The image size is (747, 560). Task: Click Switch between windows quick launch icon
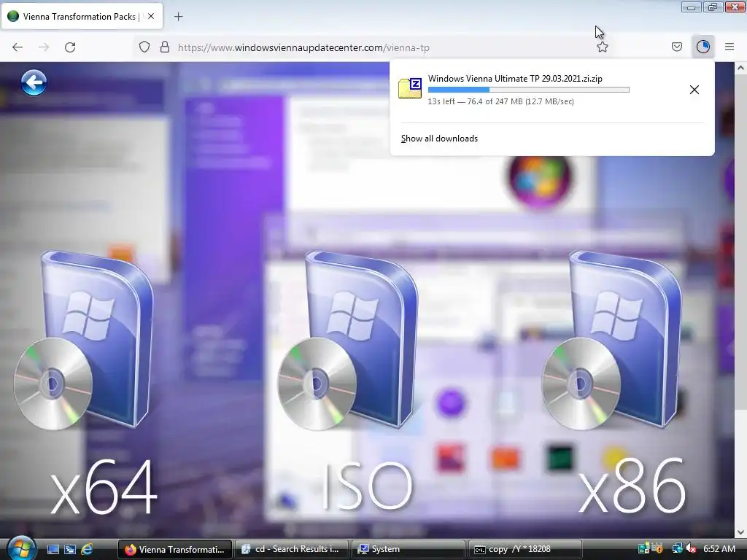(x=70, y=550)
